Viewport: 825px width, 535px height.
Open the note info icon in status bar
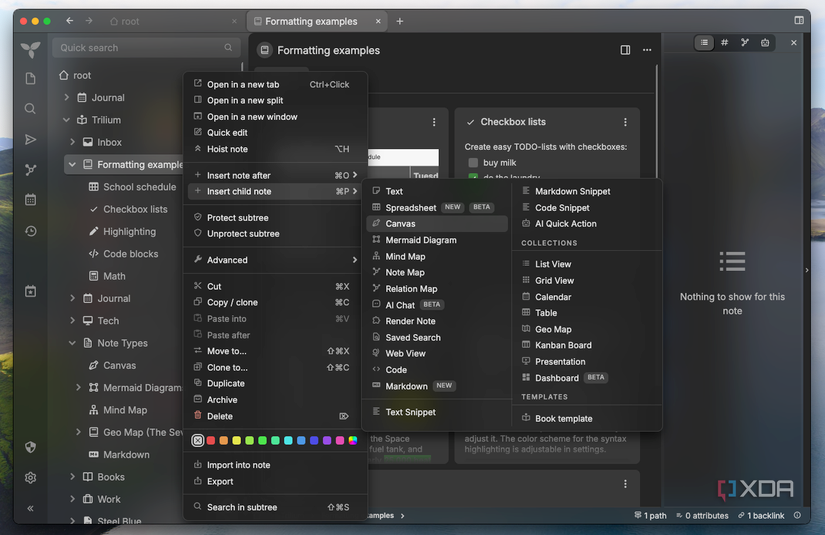coord(798,516)
